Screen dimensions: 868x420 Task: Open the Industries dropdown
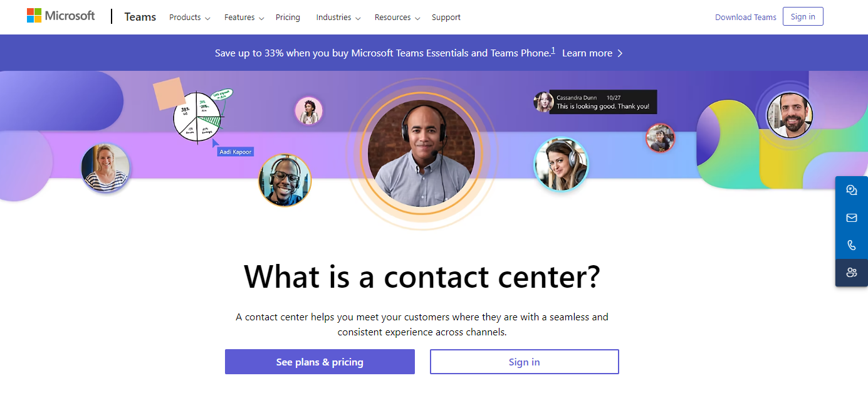pos(338,18)
